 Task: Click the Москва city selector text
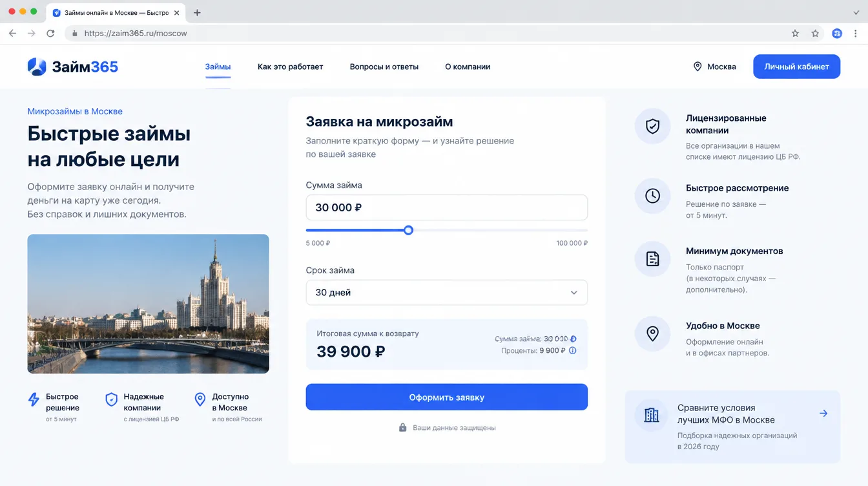pos(721,67)
